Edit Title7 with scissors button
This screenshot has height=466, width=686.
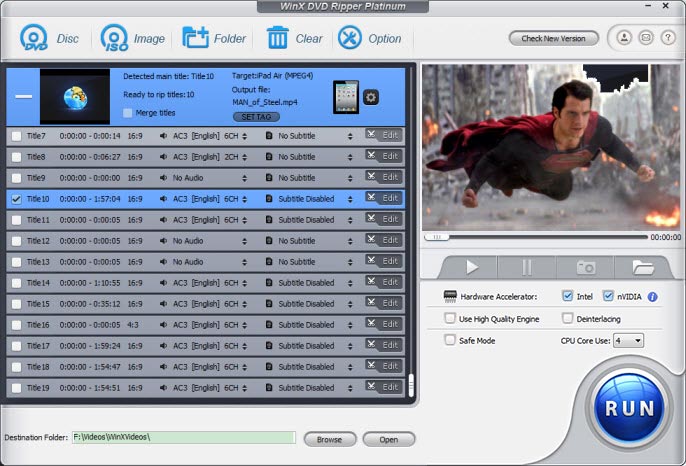[384, 135]
